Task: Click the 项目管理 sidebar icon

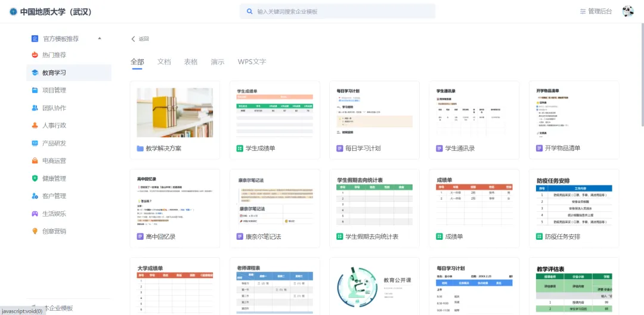Action: pyautogui.click(x=35, y=90)
